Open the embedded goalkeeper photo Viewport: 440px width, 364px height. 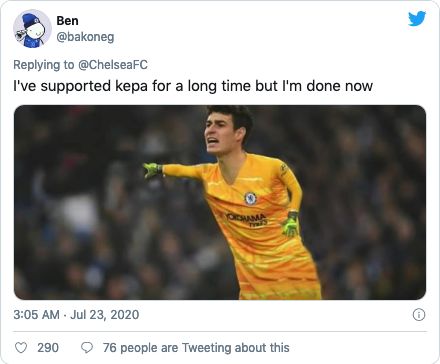tap(220, 202)
